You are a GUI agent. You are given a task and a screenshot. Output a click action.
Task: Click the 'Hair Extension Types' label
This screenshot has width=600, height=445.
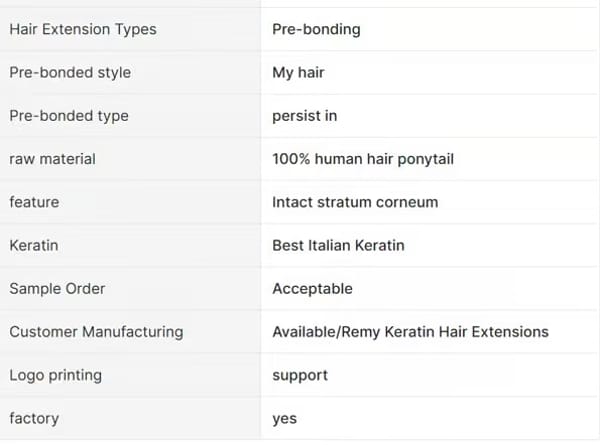(x=83, y=29)
